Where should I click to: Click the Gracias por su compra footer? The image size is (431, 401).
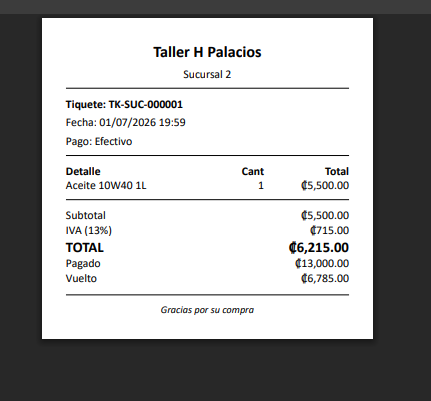pos(207,310)
